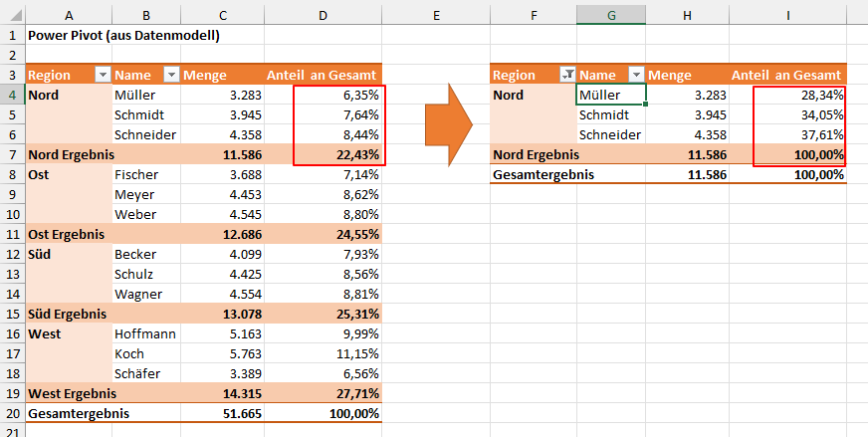Select row header 20
868x437 pixels.
(13, 414)
